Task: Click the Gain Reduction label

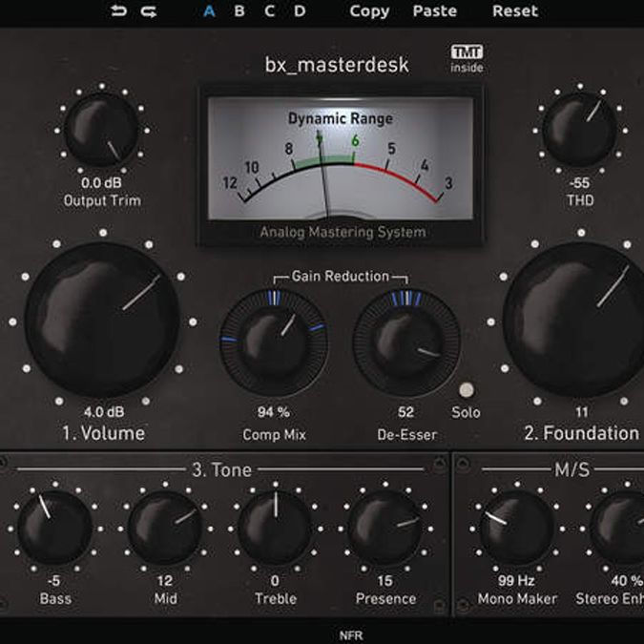Action: 340,276
